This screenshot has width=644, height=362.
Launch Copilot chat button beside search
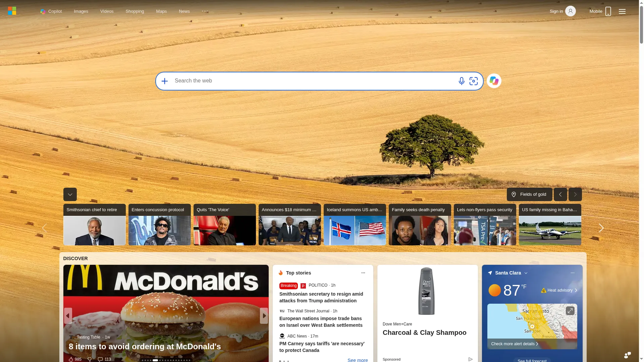pos(494,81)
